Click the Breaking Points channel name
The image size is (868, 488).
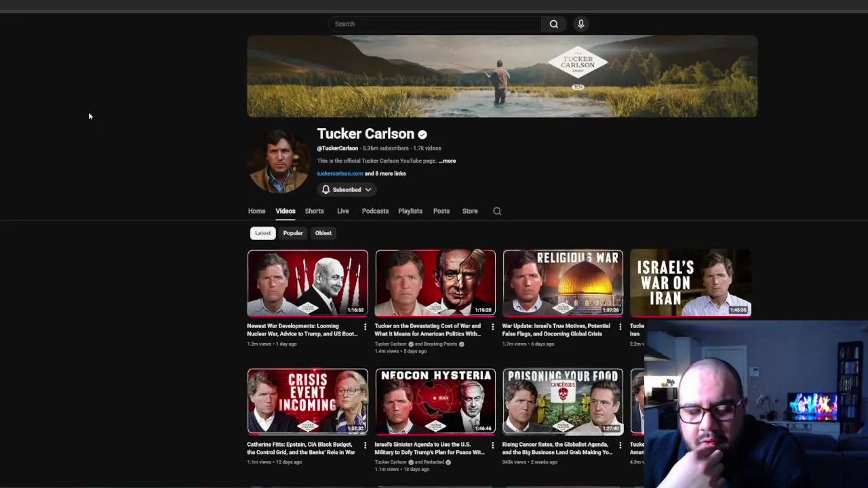click(x=441, y=344)
